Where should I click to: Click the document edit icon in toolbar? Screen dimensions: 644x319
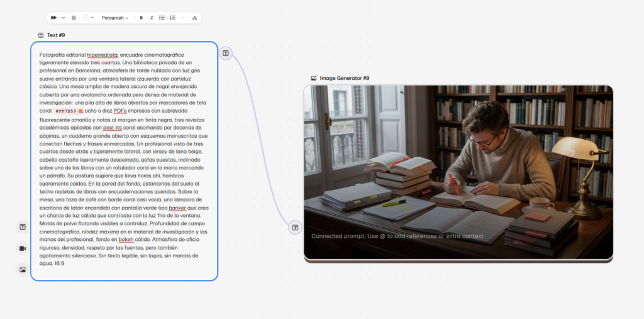(74, 18)
